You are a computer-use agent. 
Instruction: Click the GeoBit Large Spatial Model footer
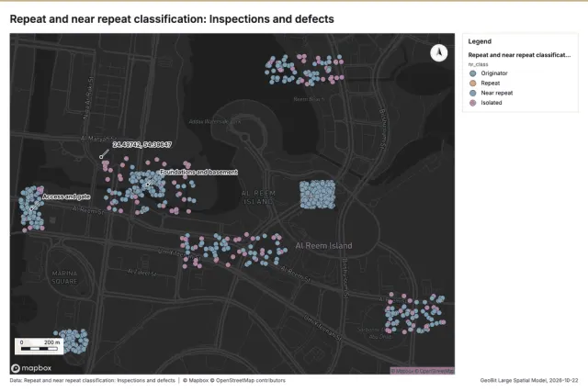[529, 380]
